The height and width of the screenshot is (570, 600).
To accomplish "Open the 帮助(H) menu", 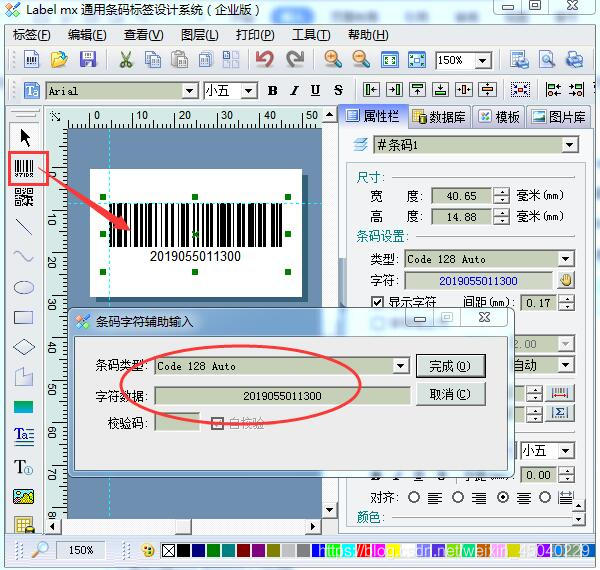I will coord(368,35).
